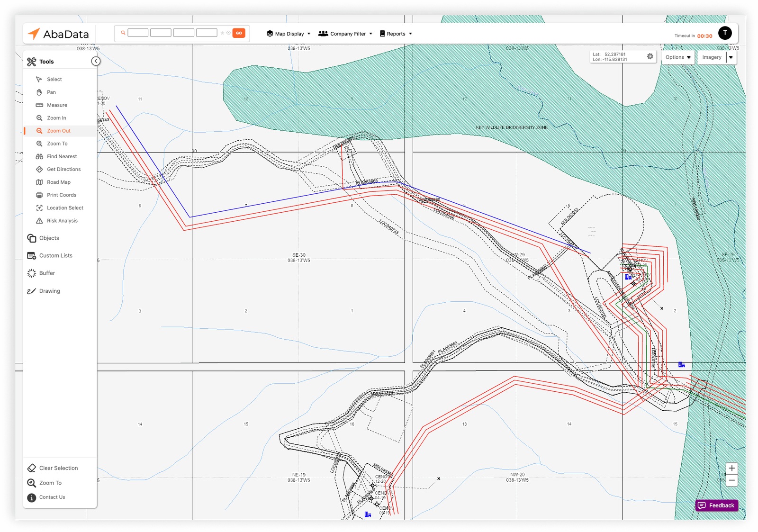Click the first search input box
This screenshot has width=758, height=532.
click(x=138, y=33)
